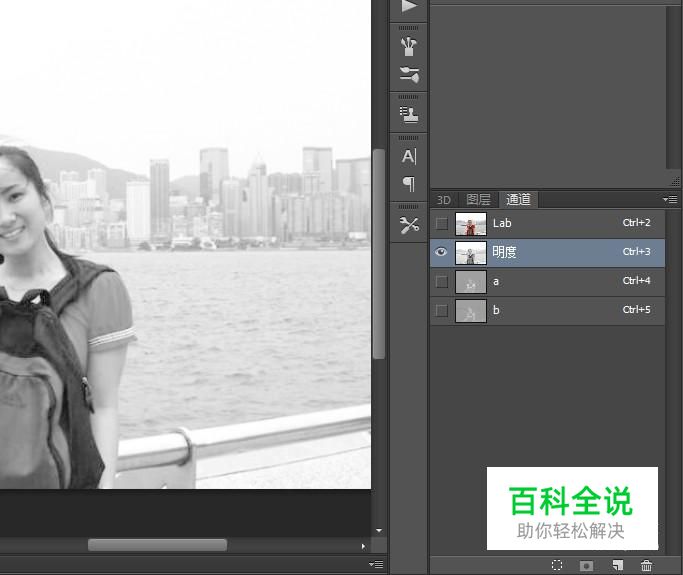Select the Lab composite channel row
This screenshot has height=575, width=683.
click(548, 223)
